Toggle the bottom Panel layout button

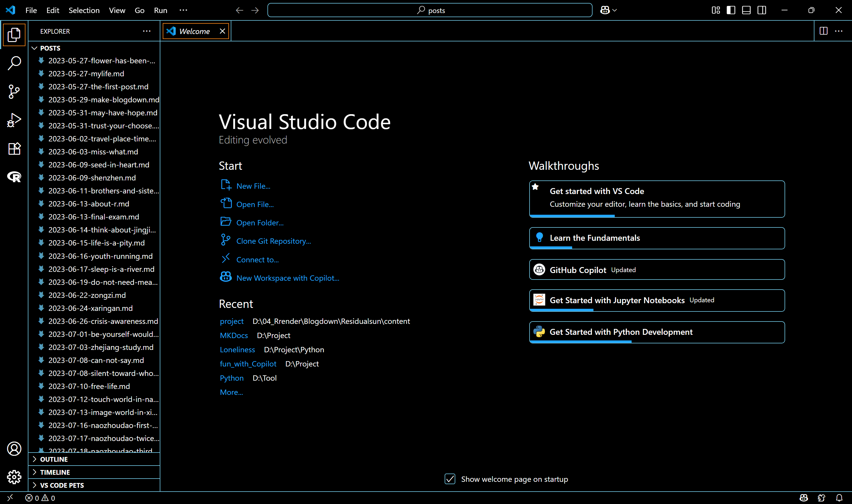point(746,10)
